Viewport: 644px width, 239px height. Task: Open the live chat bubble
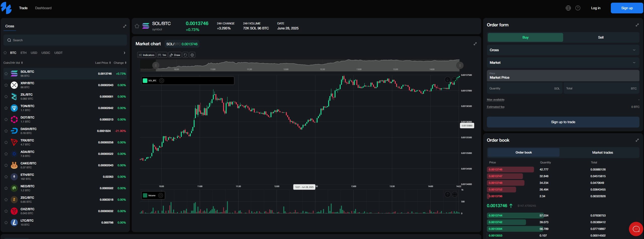coord(636,229)
